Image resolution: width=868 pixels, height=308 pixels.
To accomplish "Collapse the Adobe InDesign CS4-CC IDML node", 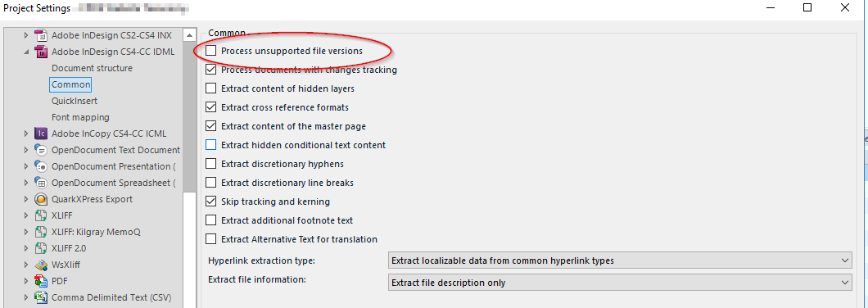I will pos(25,52).
